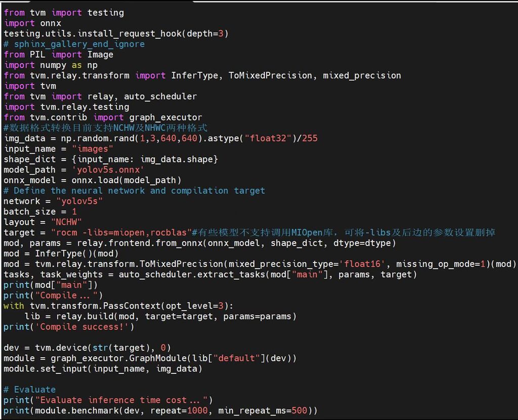The image size is (518, 420).
Task: Click the Chinese comment mentioning NCHW and NHWC
Action: pyautogui.click(x=105, y=128)
